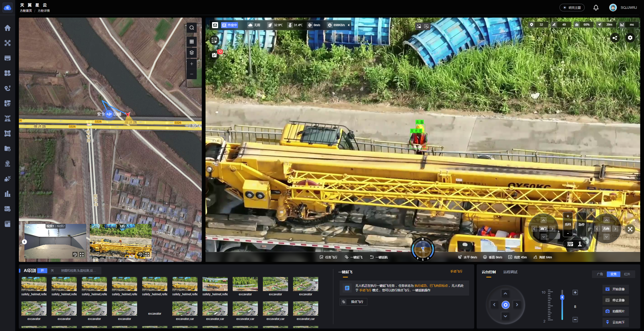
Task: Open the drone sidebar icon
Action: coord(8,43)
